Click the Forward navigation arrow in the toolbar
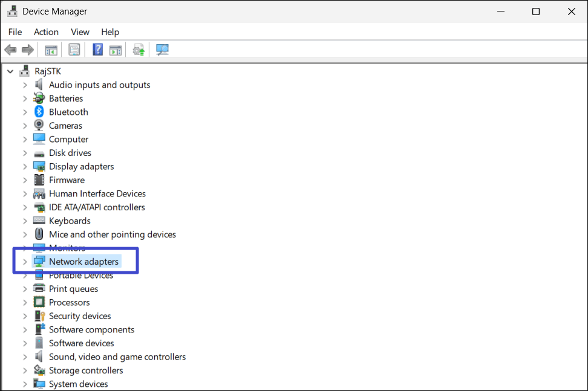Screen dimensions: 588x391 tap(28, 49)
